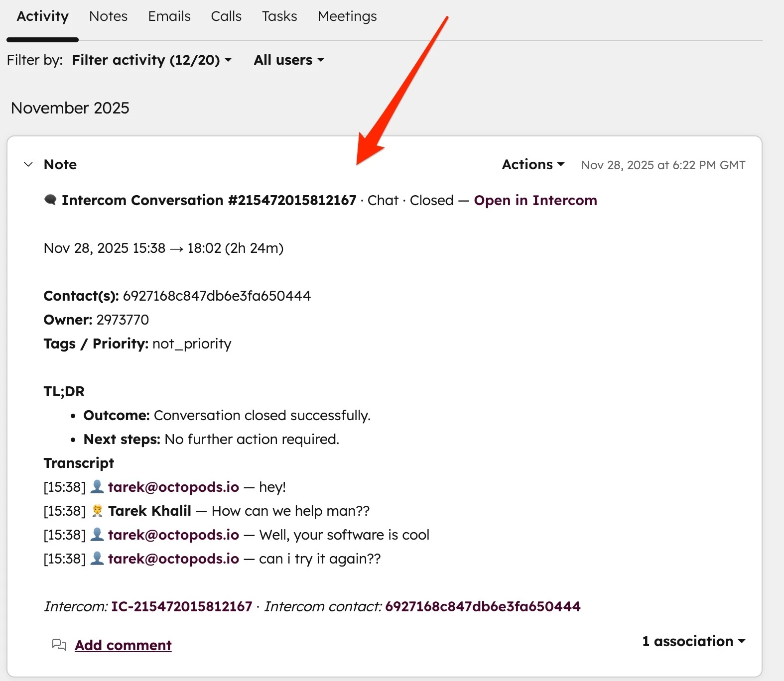Click user avatar icon before 'hey!' message
784x681 pixels.
97,486
